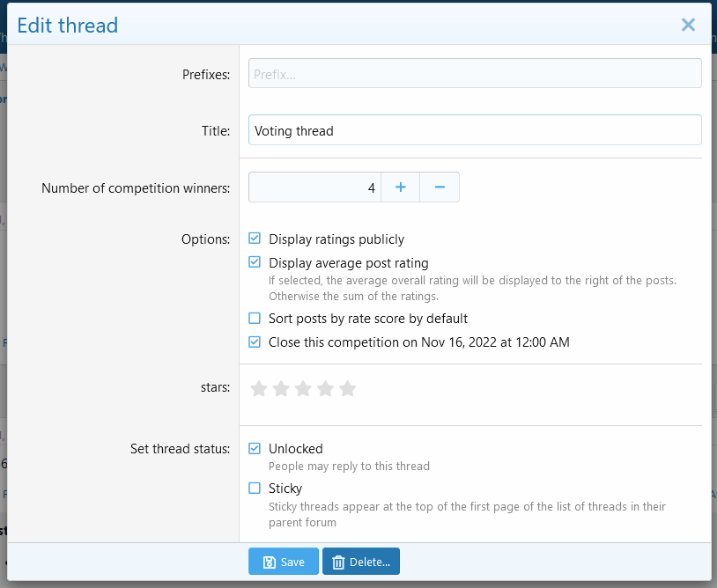Toggle the Unlocked thread status checkbox
The width and height of the screenshot is (717, 588).
[255, 448]
